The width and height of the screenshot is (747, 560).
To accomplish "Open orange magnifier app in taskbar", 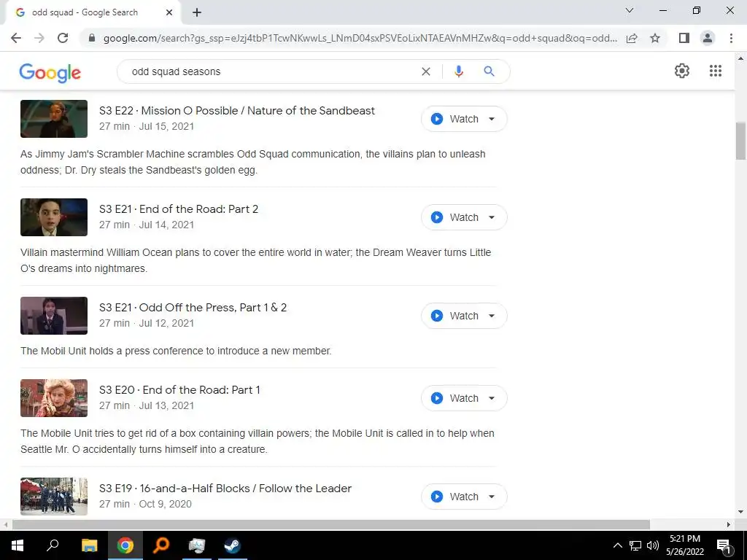I will coord(161,545).
